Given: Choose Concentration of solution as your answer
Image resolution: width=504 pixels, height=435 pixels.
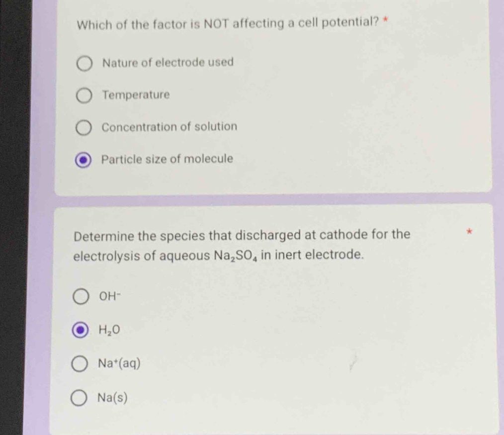Looking at the screenshot, I should 84,128.
